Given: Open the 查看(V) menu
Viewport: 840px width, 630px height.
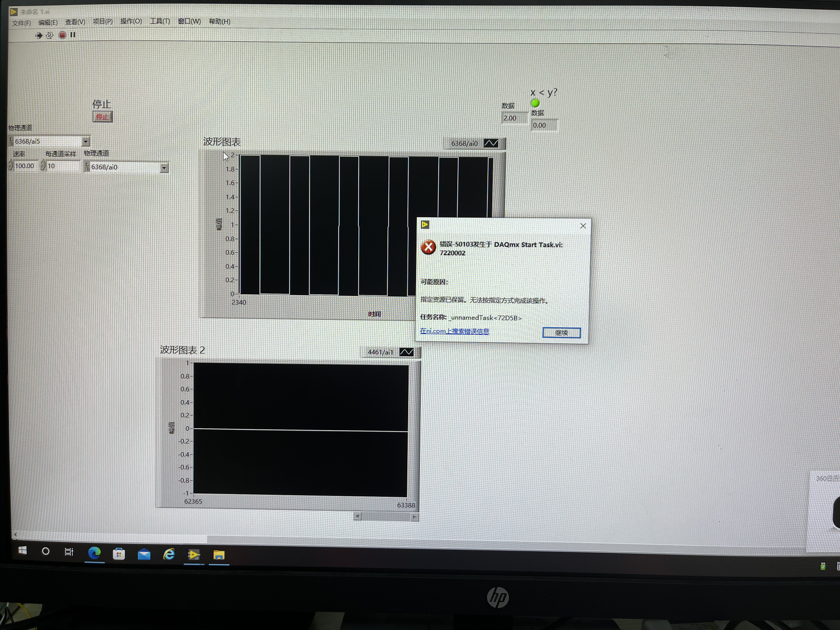Looking at the screenshot, I should [x=75, y=22].
